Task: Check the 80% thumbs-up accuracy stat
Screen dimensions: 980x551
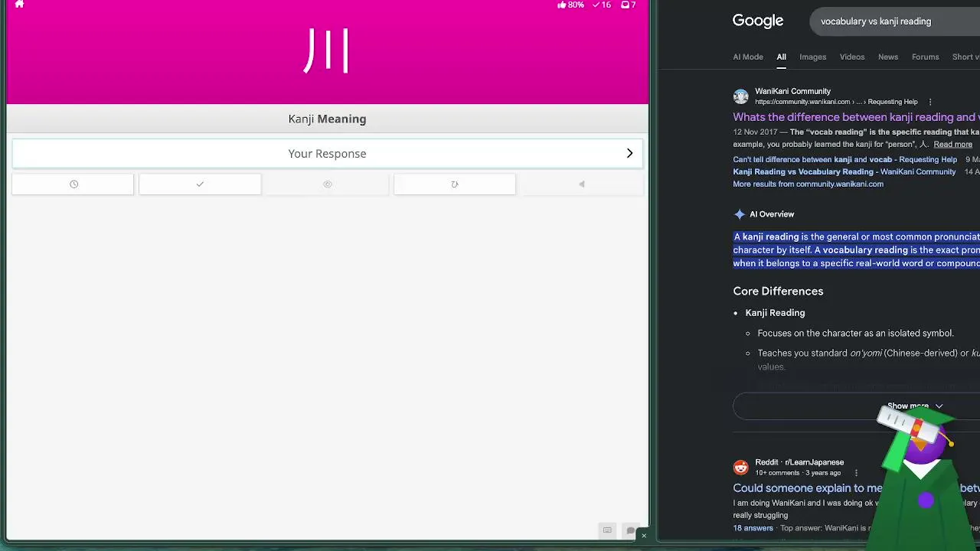Action: click(570, 5)
